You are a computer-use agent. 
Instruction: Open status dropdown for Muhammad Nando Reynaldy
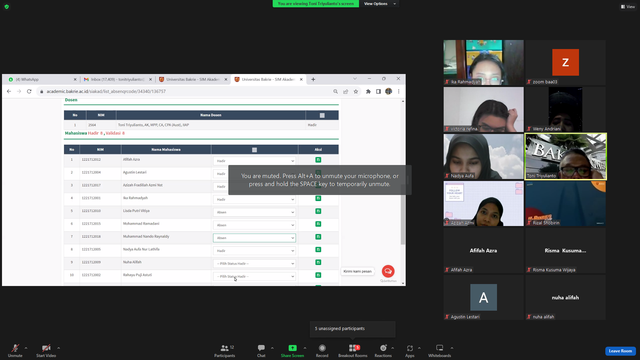coord(254,238)
